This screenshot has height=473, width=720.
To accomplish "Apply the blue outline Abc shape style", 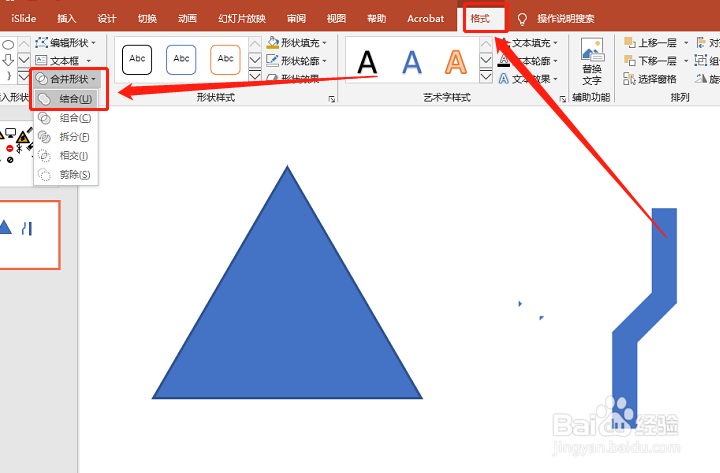I will 181,60.
